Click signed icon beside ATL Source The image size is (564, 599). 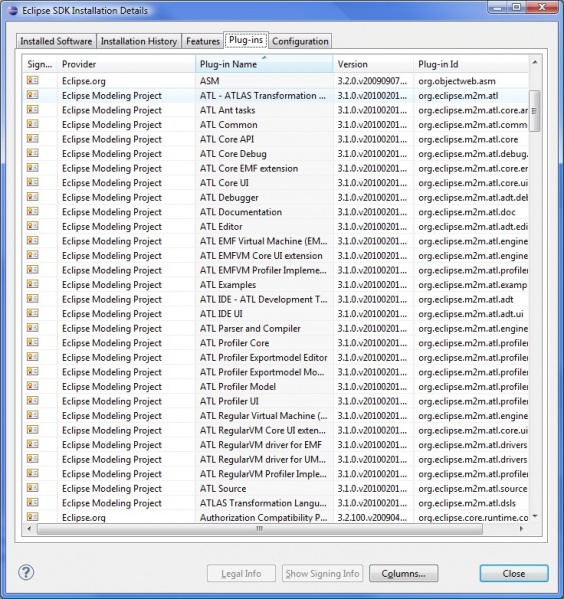tap(32, 488)
